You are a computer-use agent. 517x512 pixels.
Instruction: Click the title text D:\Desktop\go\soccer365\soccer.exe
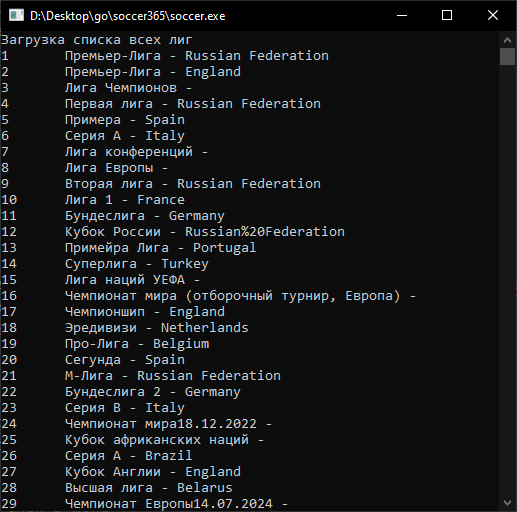[x=128, y=16]
